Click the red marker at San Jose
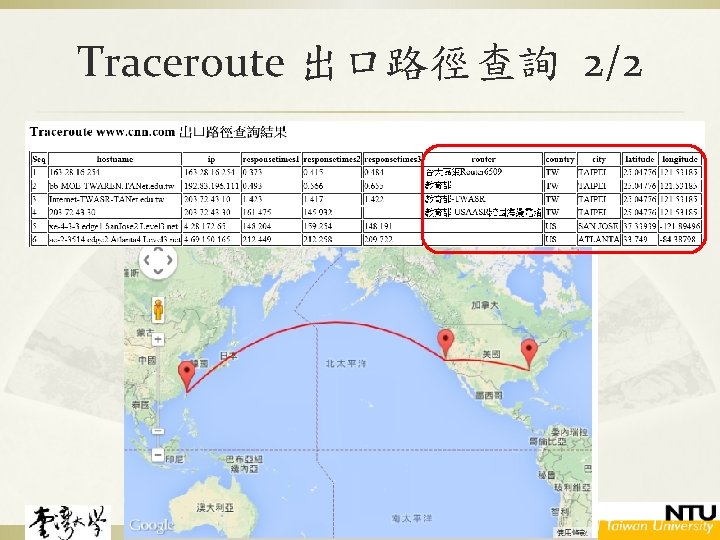The height and width of the screenshot is (540, 720). [x=445, y=343]
